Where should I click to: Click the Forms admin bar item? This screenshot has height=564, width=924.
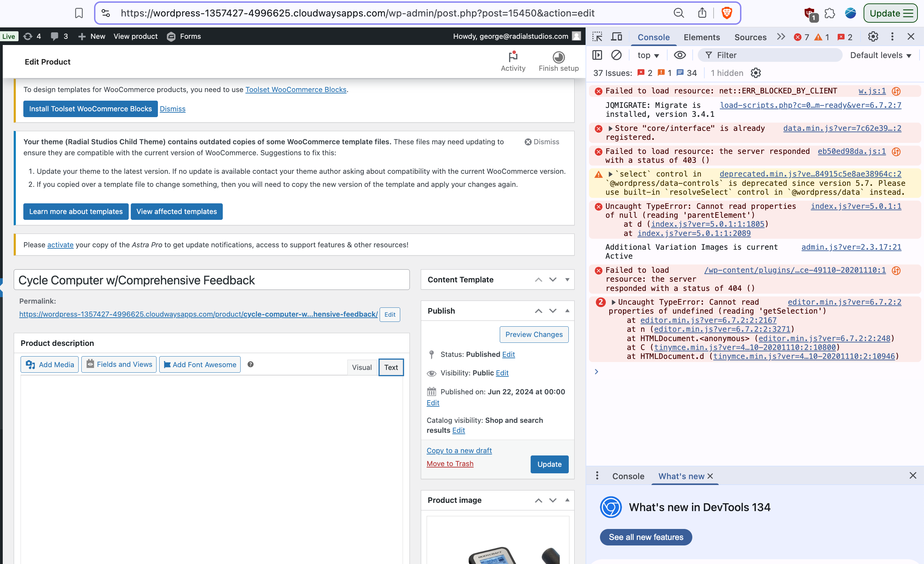click(x=184, y=36)
